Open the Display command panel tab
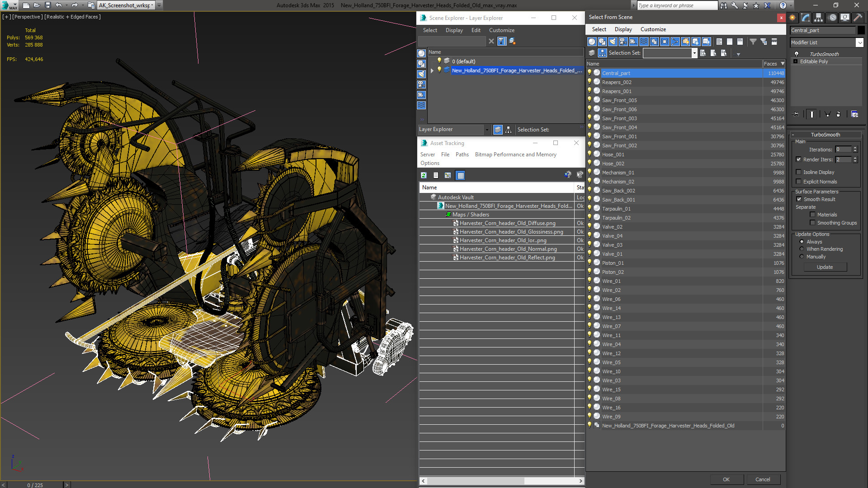This screenshot has width=868, height=488. (x=845, y=18)
